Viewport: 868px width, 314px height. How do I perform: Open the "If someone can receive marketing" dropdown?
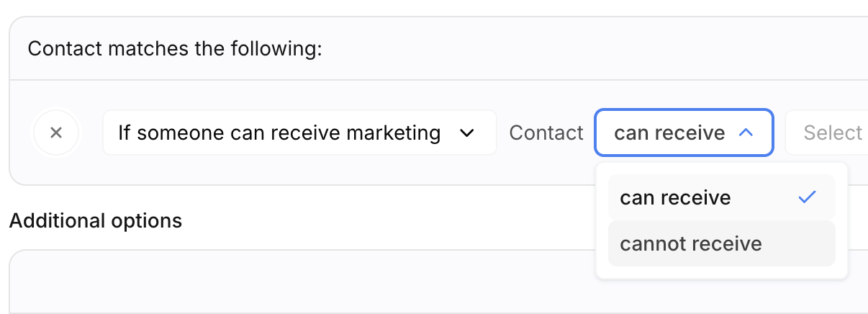coord(299,133)
